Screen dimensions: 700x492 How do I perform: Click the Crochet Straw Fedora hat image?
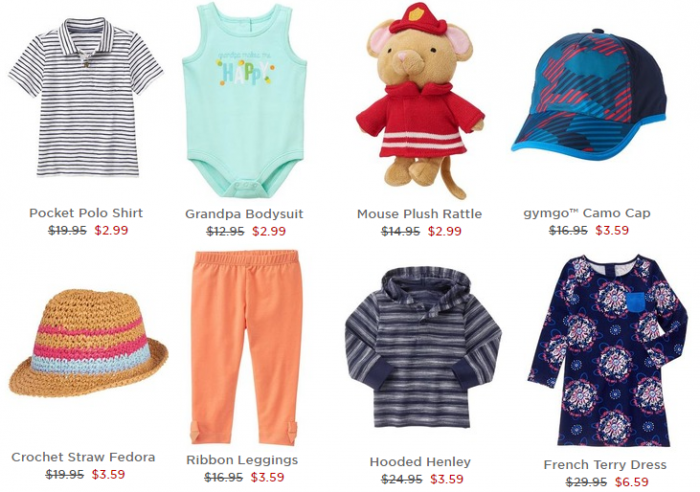(x=88, y=343)
